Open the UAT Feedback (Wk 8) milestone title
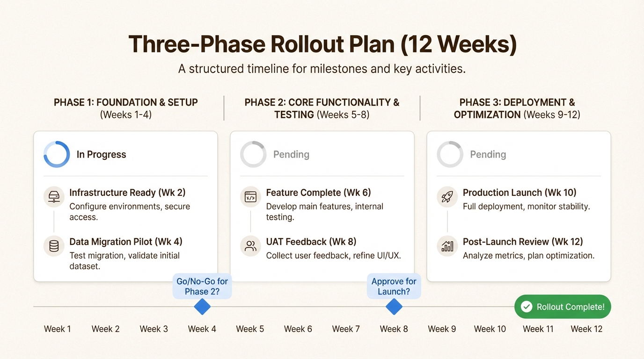This screenshot has width=644, height=359. coord(311,242)
